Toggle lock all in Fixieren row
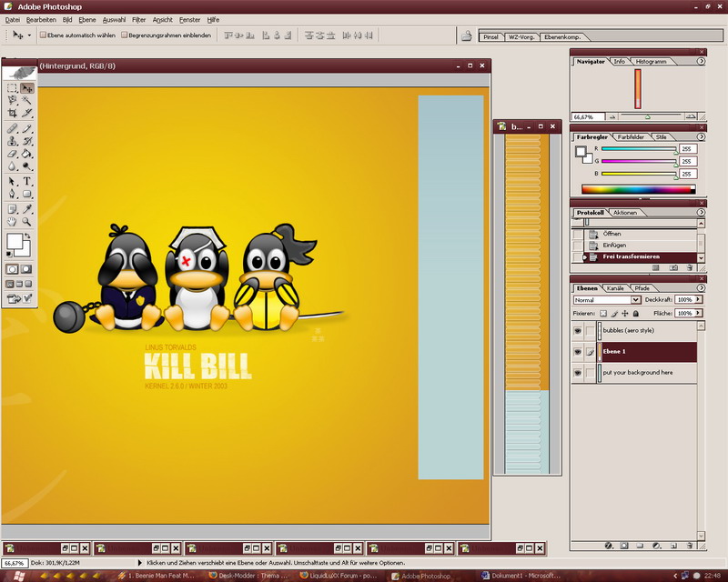The height and width of the screenshot is (582, 728). (636, 313)
